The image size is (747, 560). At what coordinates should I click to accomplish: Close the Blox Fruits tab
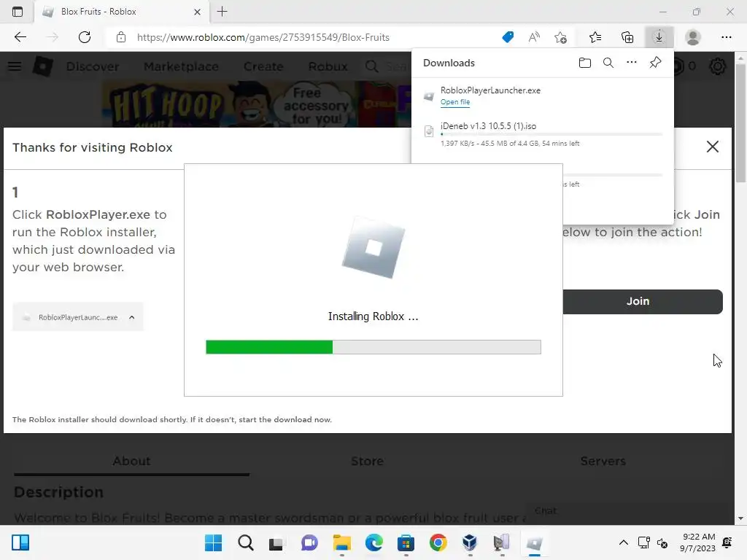197,12
